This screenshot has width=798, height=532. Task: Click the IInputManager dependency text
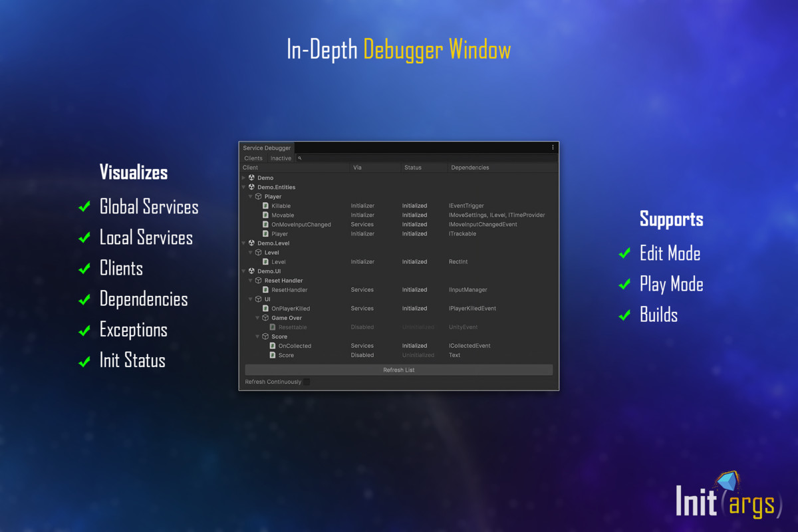tap(468, 289)
